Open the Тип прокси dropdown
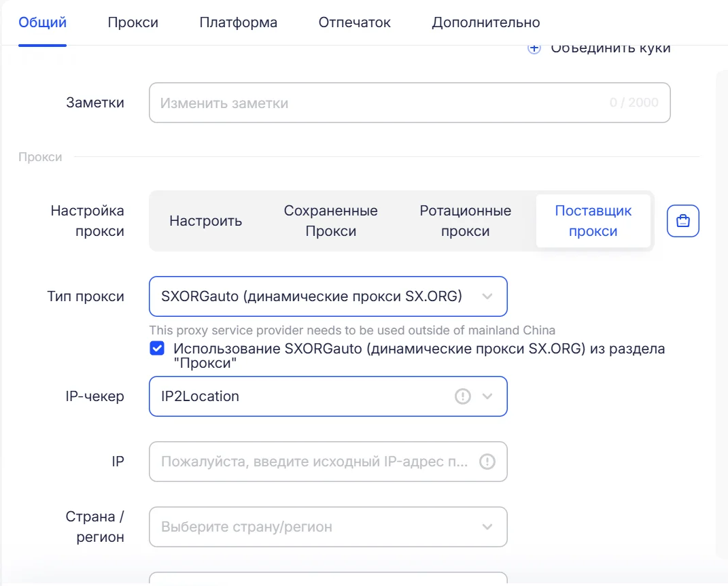This screenshot has width=728, height=586. pyautogui.click(x=328, y=296)
